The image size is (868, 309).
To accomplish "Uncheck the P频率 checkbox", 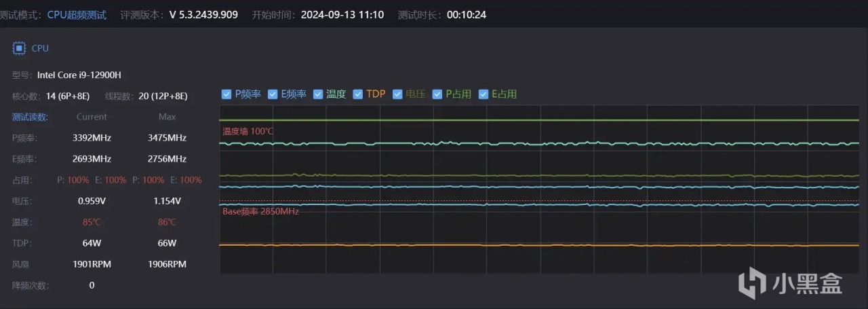I will 226,94.
